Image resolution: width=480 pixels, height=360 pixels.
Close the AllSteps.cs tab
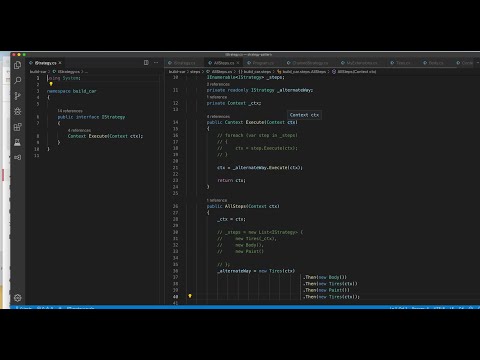point(238,63)
